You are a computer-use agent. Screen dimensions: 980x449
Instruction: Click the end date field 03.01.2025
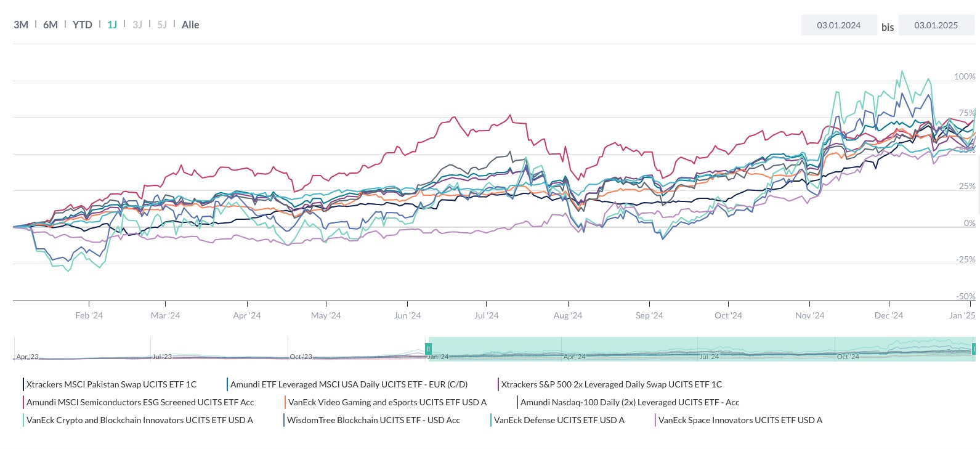(936, 25)
